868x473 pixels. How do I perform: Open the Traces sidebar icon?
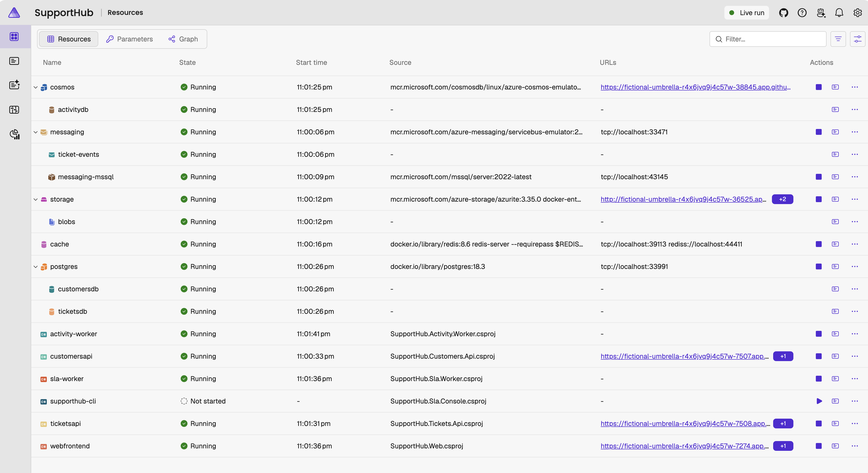tap(14, 109)
